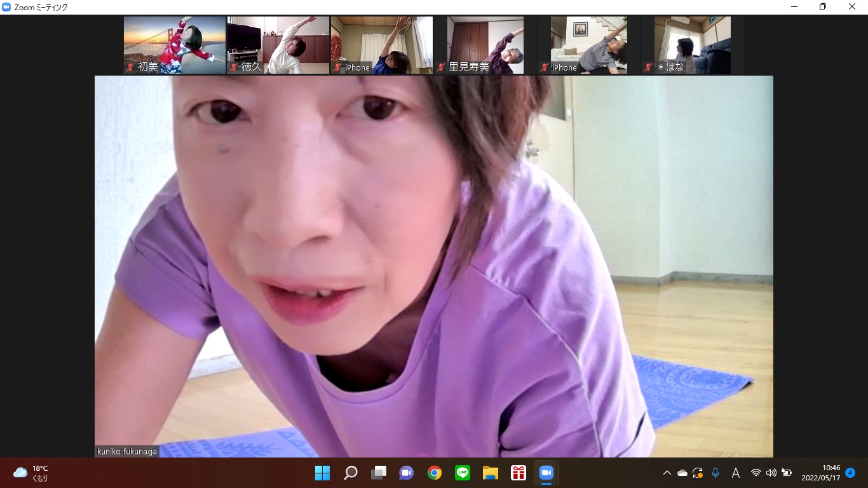Close the Zoom ミーティング window

pyautogui.click(x=852, y=7)
